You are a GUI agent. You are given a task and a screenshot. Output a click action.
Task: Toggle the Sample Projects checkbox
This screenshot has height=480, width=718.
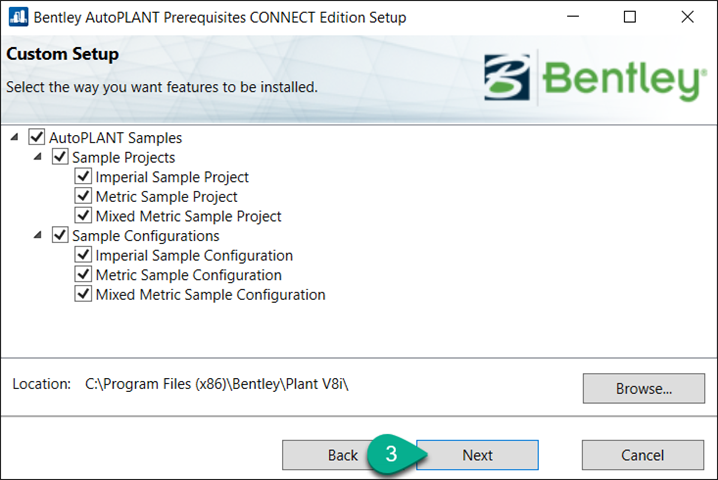point(60,157)
